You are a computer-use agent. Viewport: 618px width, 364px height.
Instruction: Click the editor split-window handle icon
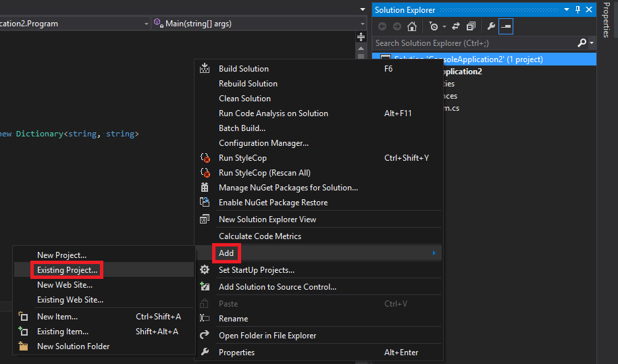(361, 37)
